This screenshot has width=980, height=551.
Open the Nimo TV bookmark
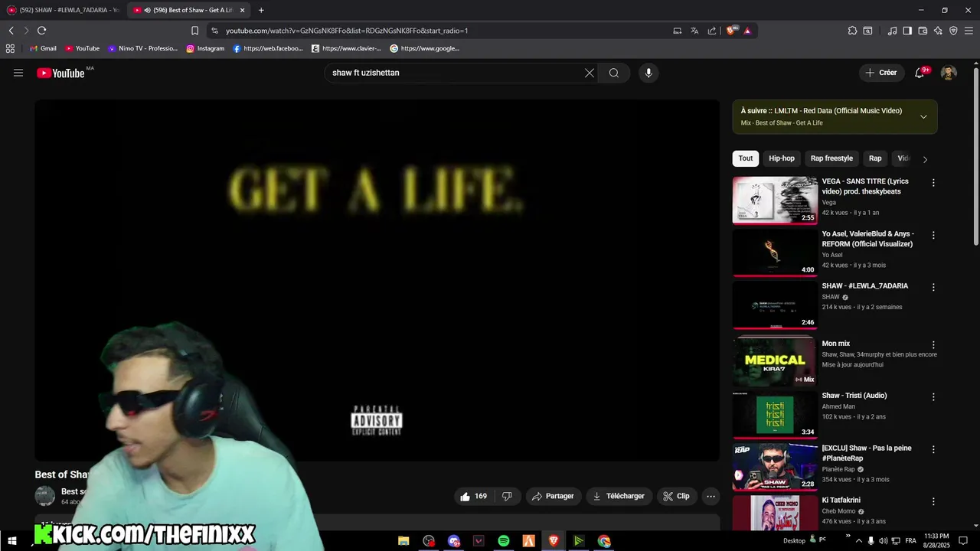142,48
